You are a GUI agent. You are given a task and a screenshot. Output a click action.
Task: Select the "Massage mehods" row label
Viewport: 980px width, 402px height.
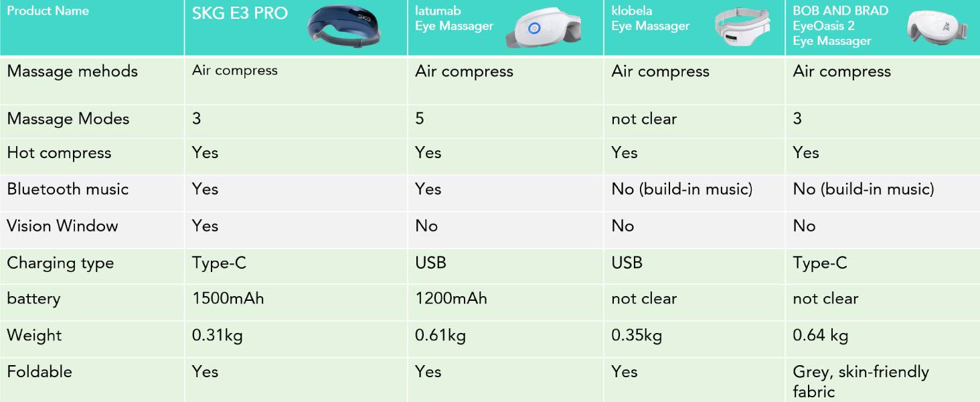coord(72,72)
